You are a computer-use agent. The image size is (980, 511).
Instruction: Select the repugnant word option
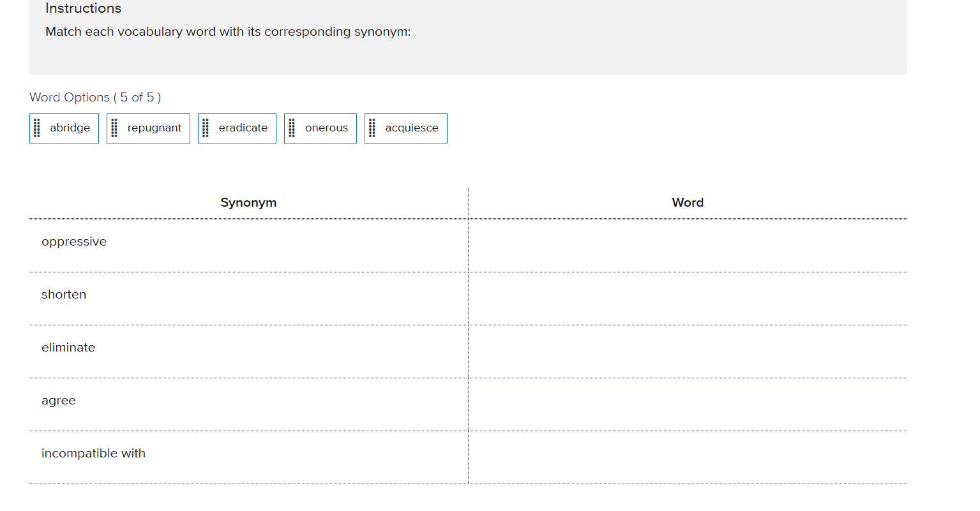click(155, 128)
